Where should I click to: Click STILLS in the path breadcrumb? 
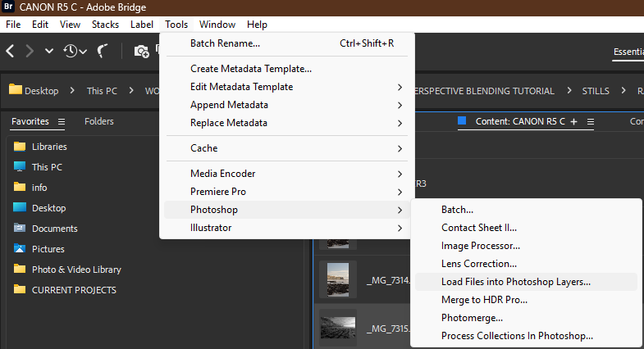click(596, 91)
